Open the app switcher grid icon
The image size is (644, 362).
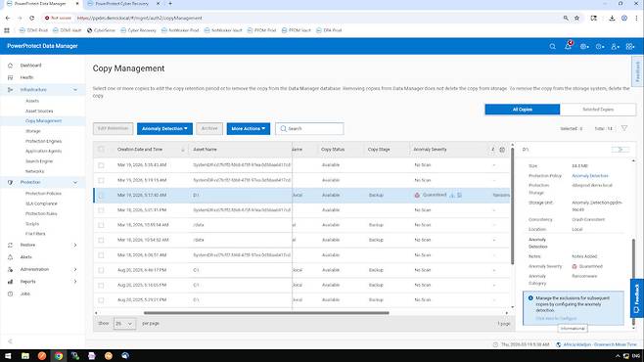[x=630, y=47]
